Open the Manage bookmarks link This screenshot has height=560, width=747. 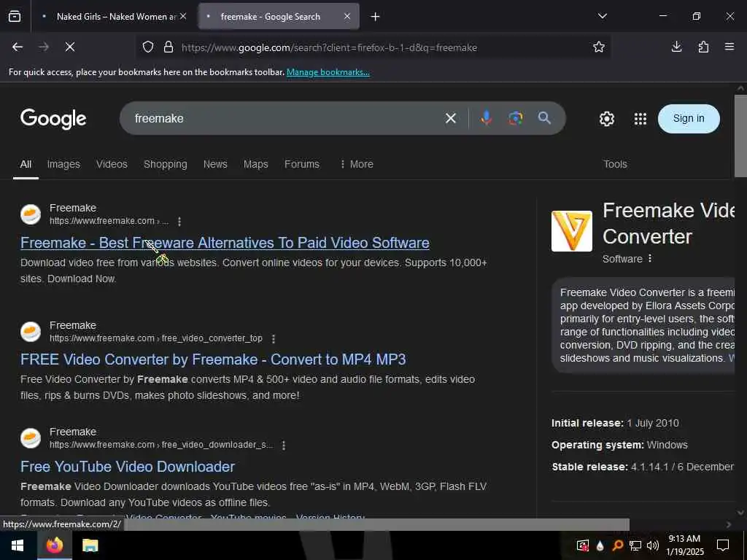pyautogui.click(x=328, y=72)
